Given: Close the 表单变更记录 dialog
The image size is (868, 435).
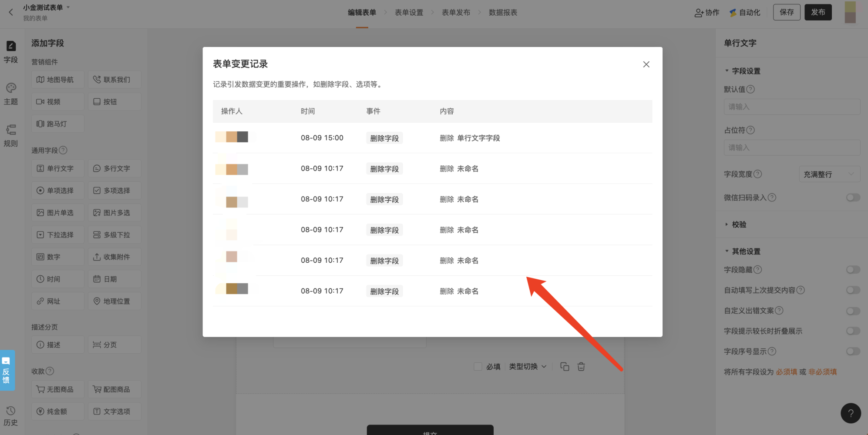Looking at the screenshot, I should tap(646, 64).
